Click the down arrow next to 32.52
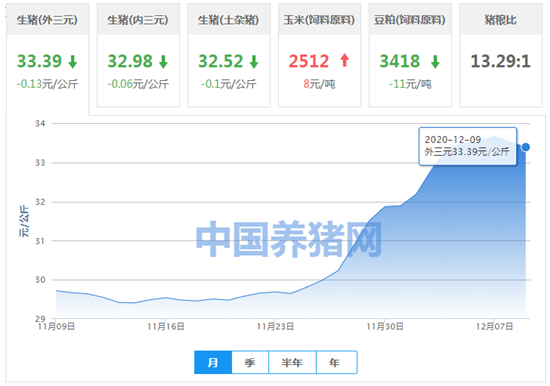Viewport: 550px width, 386px height. (254, 62)
